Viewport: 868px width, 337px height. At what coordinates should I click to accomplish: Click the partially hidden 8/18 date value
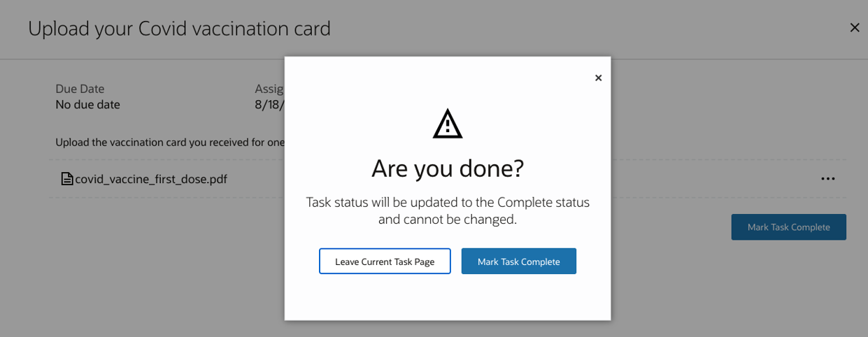click(269, 105)
